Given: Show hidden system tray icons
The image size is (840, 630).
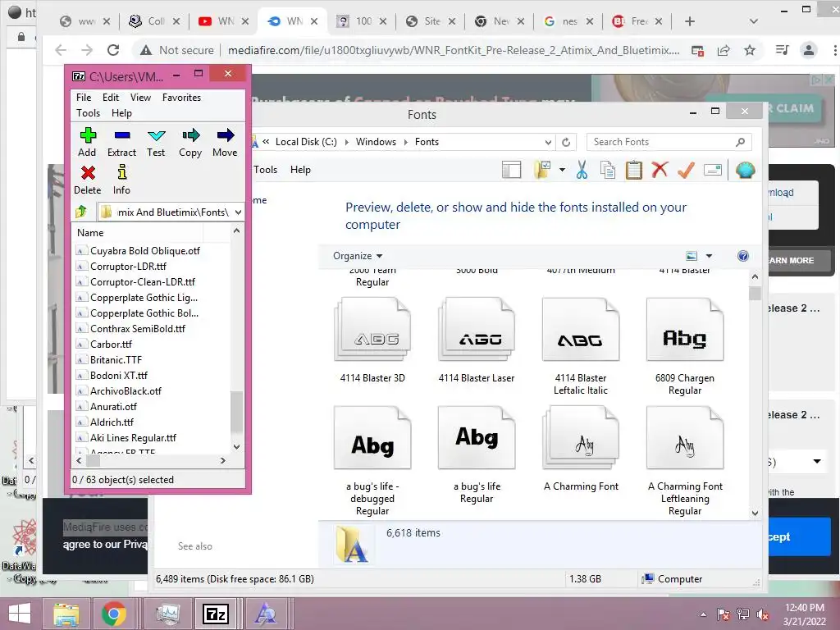Looking at the screenshot, I should coord(703,614).
